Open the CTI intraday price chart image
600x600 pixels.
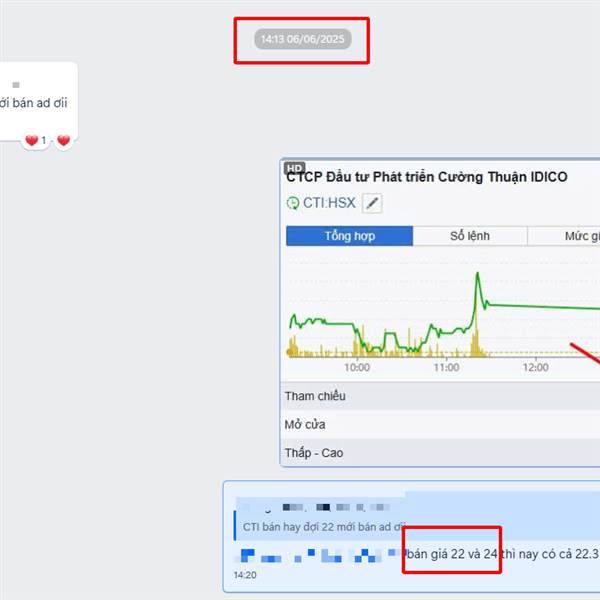440,312
